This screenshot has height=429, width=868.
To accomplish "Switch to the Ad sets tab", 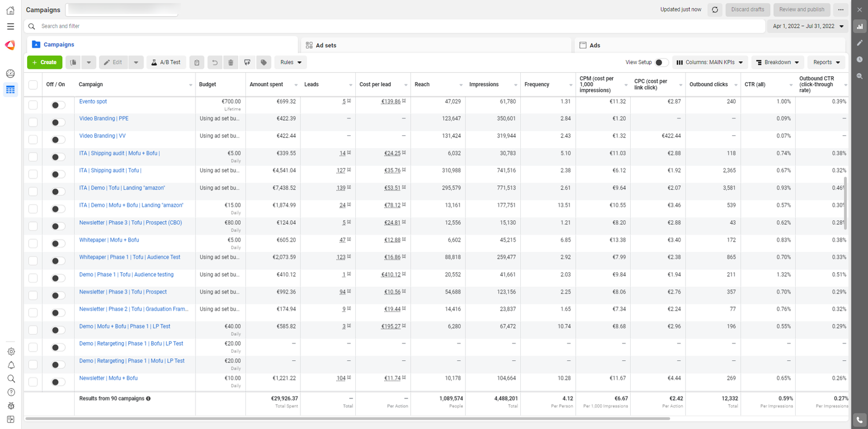I will point(436,45).
